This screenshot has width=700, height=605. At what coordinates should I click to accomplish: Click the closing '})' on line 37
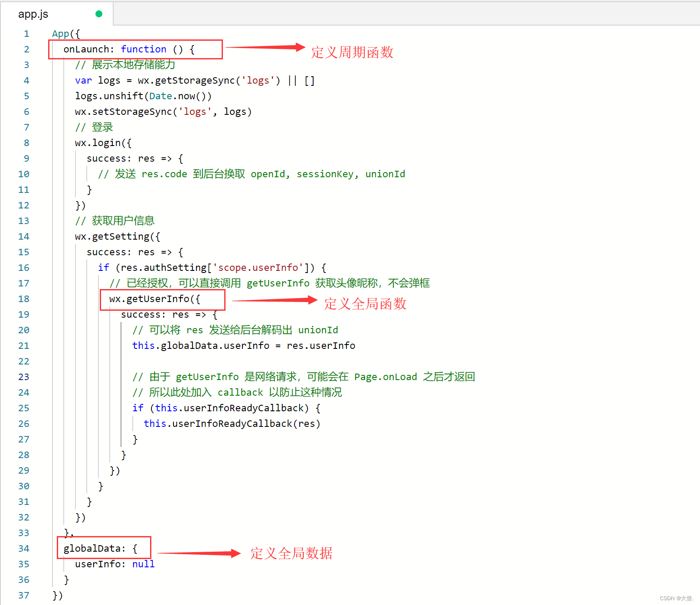pyautogui.click(x=57, y=595)
